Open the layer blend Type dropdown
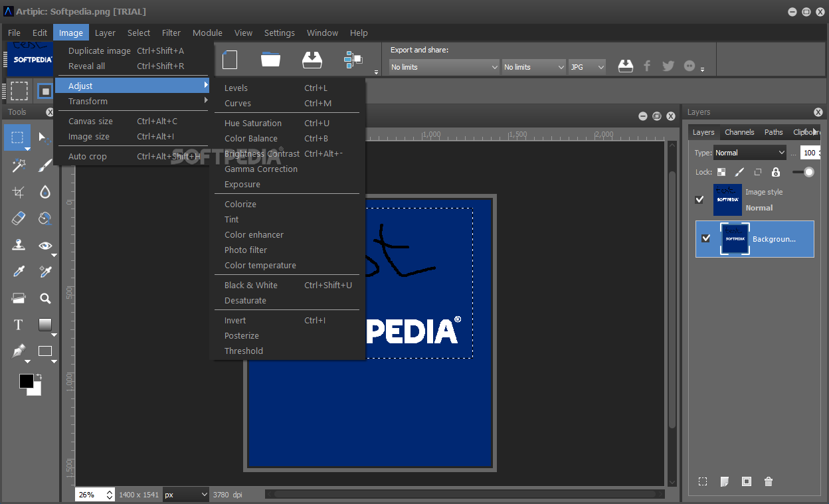Image resolution: width=829 pixels, height=504 pixels. point(750,153)
